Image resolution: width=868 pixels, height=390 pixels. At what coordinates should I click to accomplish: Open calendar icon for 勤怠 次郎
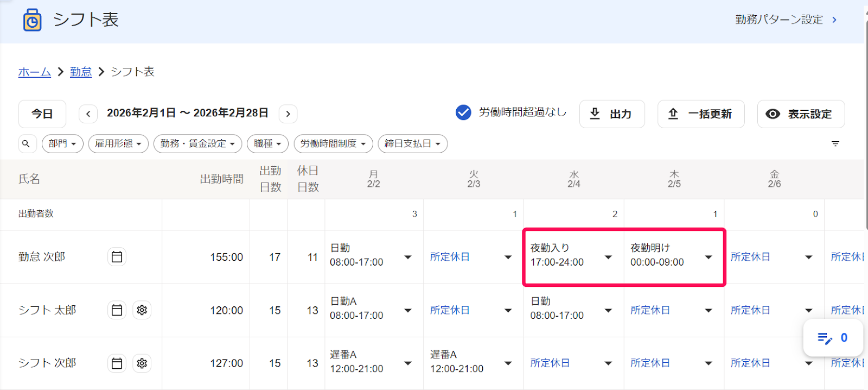click(x=117, y=257)
